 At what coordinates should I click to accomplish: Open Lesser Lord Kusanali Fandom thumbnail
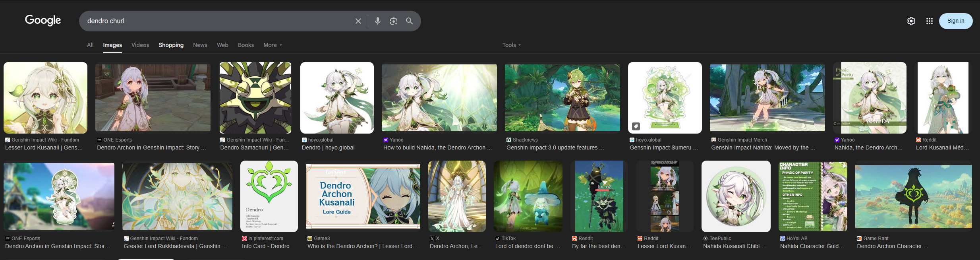46,98
